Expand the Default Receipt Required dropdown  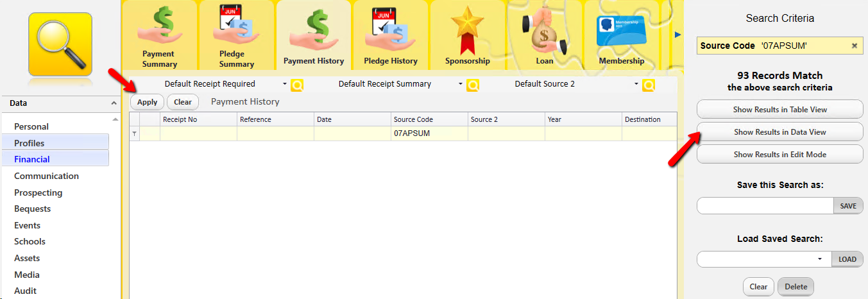point(284,84)
